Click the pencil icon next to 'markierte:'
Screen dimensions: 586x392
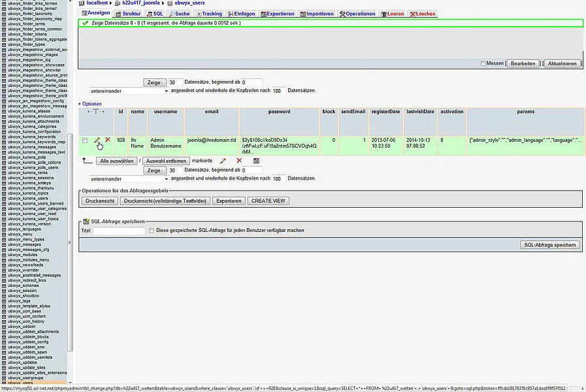point(223,160)
